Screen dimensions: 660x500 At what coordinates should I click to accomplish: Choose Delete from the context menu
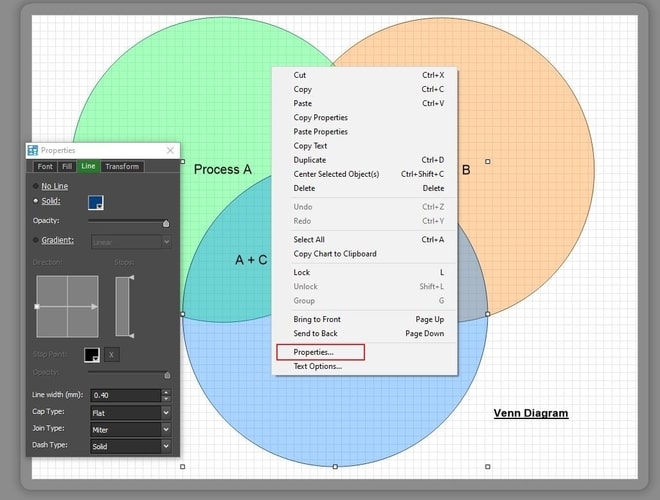pyautogui.click(x=365, y=188)
